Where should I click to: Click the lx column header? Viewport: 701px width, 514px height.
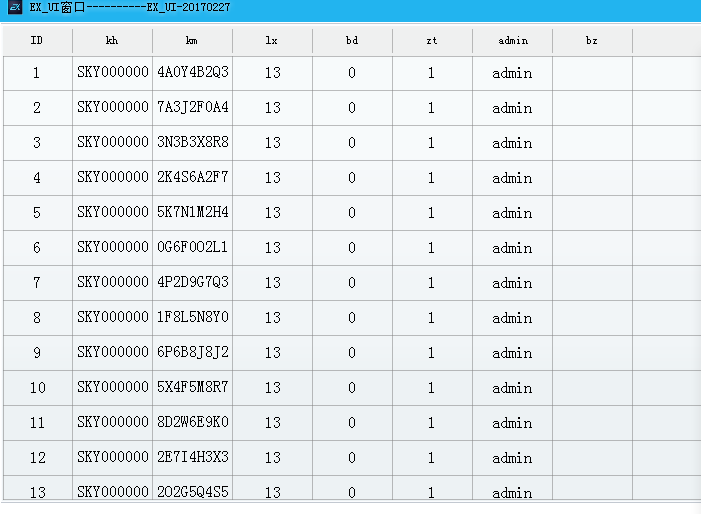pyautogui.click(x=272, y=41)
